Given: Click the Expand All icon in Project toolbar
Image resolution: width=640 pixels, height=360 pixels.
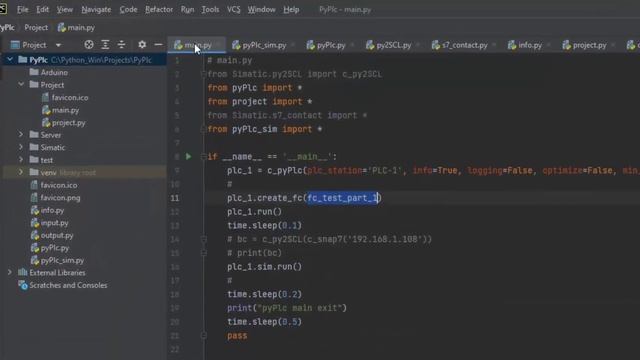Looking at the screenshot, I should pyautogui.click(x=105, y=44).
